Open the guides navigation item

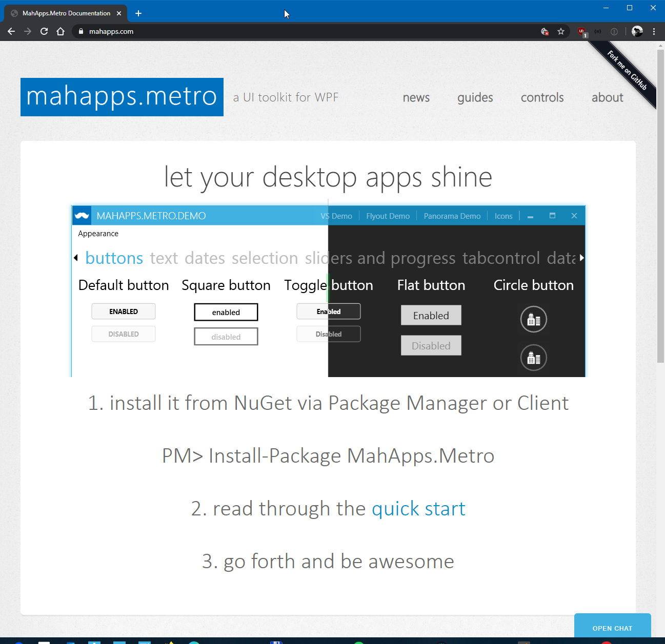click(475, 97)
